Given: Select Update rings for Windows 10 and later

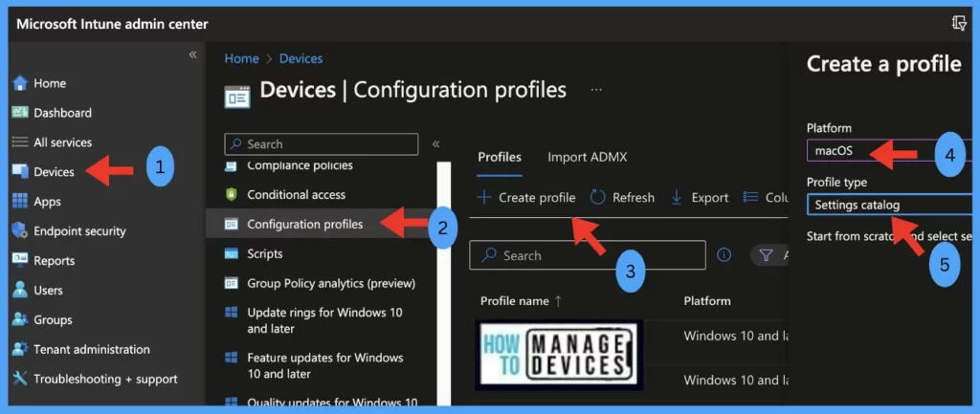Looking at the screenshot, I should (325, 320).
